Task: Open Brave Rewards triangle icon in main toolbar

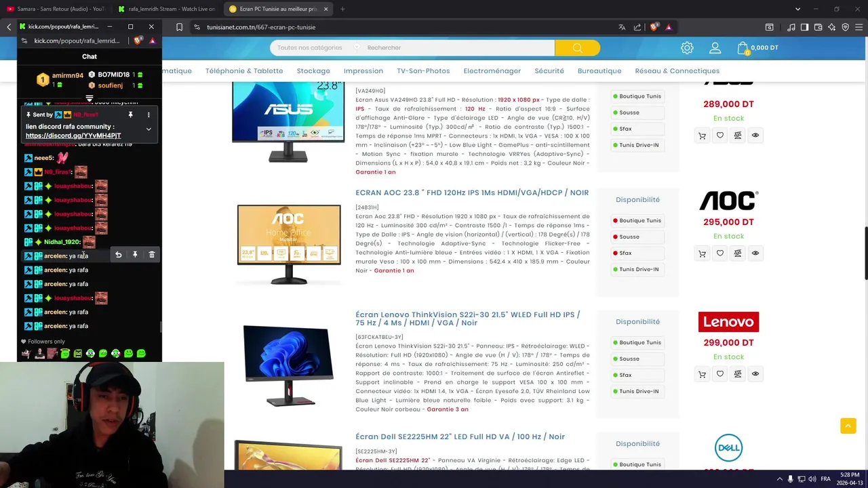Action: [x=669, y=27]
